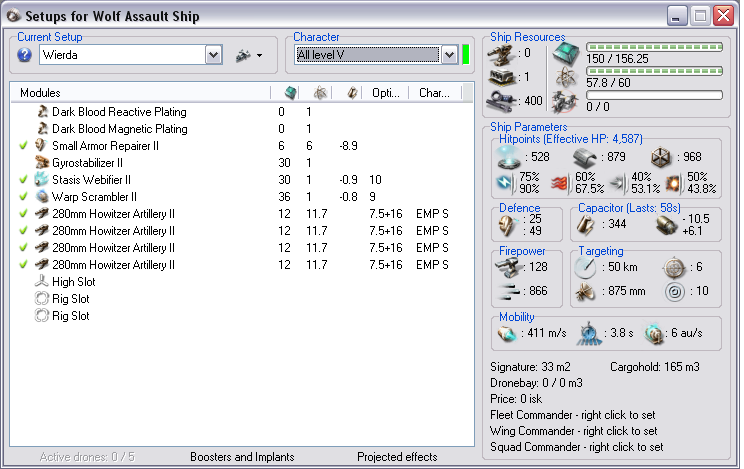Click the launcher hardpoints icon in Ship Resources
The image size is (744, 469).
click(x=502, y=77)
